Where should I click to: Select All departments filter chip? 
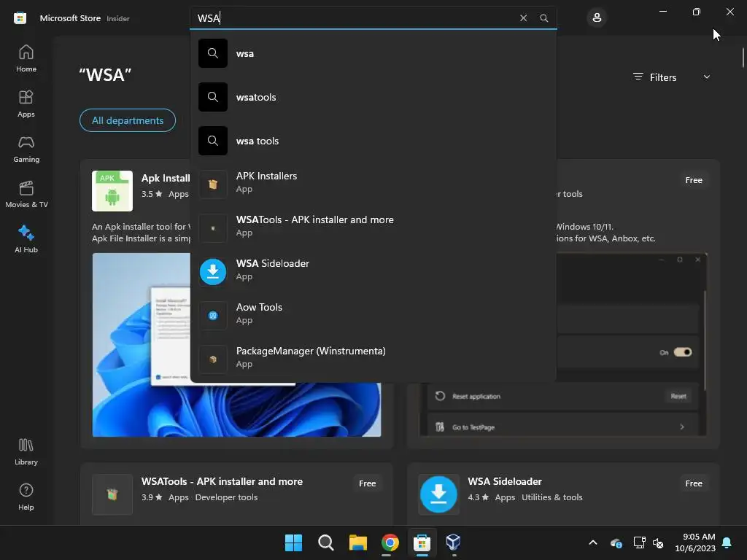pos(128,120)
